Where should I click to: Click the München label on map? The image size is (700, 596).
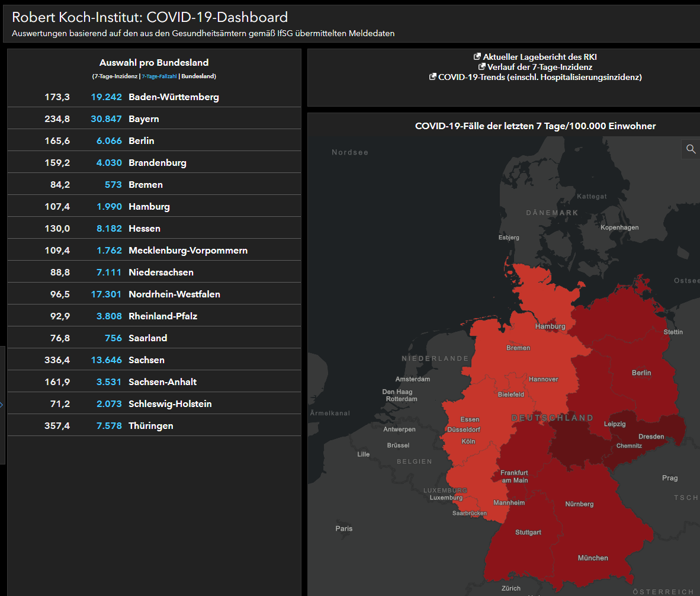pyautogui.click(x=593, y=558)
